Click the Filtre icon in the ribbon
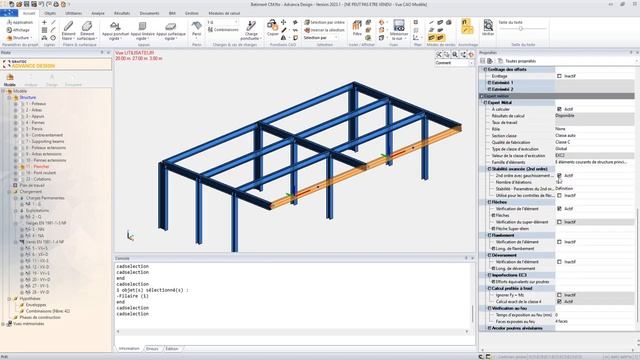The height and width of the screenshot is (360, 640). point(357,26)
